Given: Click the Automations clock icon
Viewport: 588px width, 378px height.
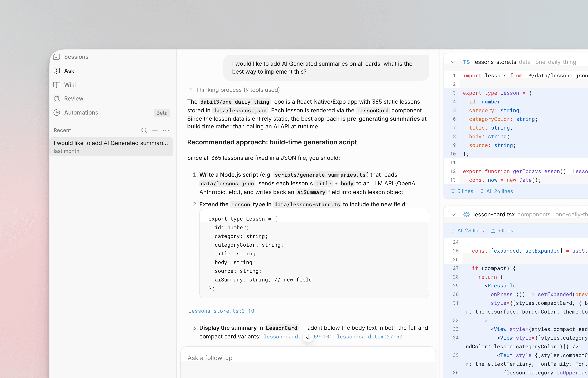Looking at the screenshot, I should 57,112.
